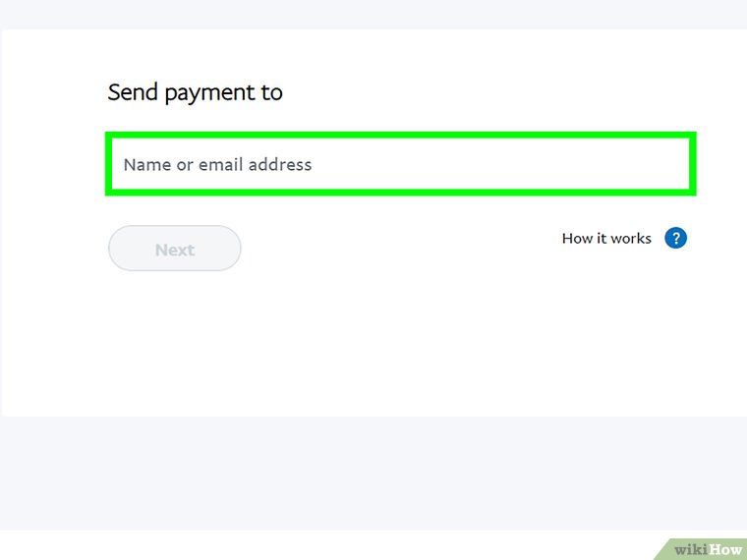Show the How it works explanation
747x560 pixels.
tap(606, 238)
